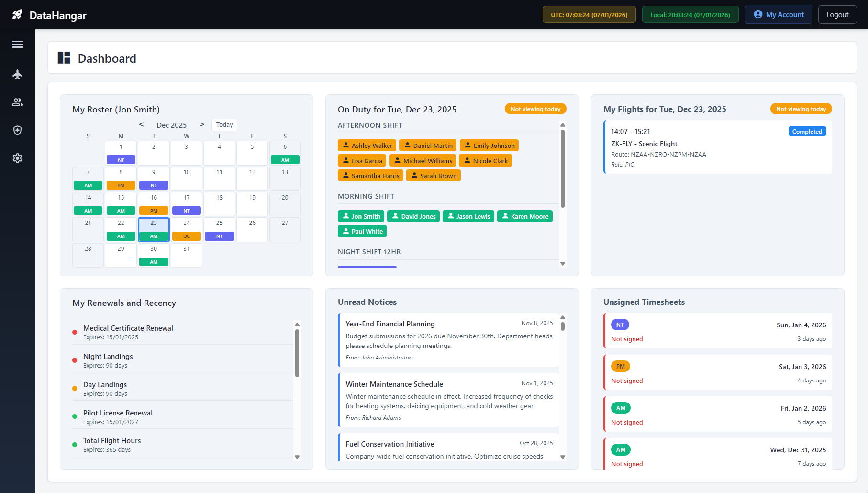Viewport: 868px width, 493px height.
Task: Select Ashley Walker in the Afternoon Shift
Action: click(x=367, y=145)
